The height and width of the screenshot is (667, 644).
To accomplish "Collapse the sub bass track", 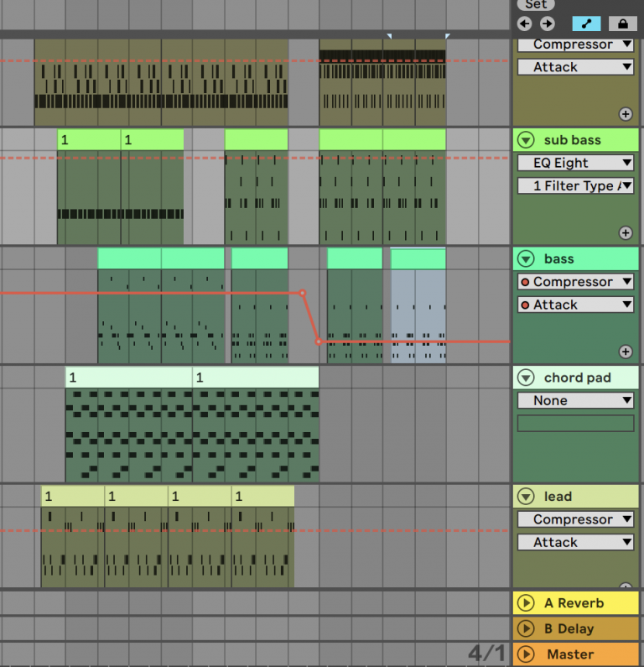I will [526, 140].
